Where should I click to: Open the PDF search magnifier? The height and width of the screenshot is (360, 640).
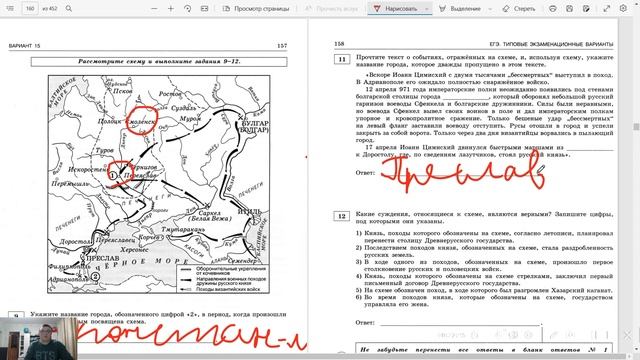tap(69, 8)
